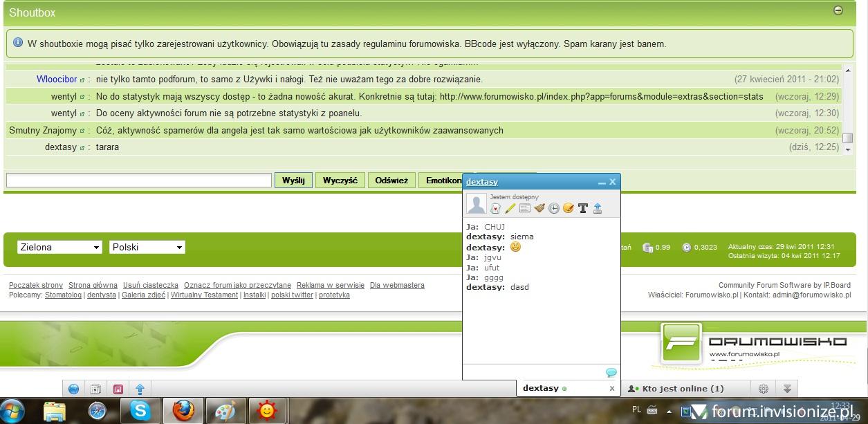Close the dextasy tab in chat bar
The height and width of the screenshot is (424, 868).
611,389
